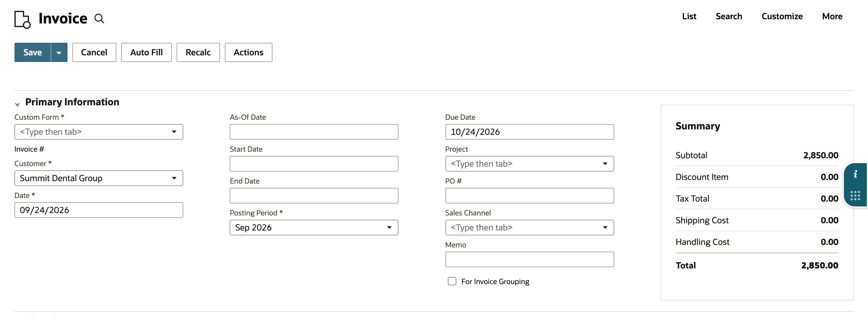Open the grid dots icon on side panel

point(855,196)
